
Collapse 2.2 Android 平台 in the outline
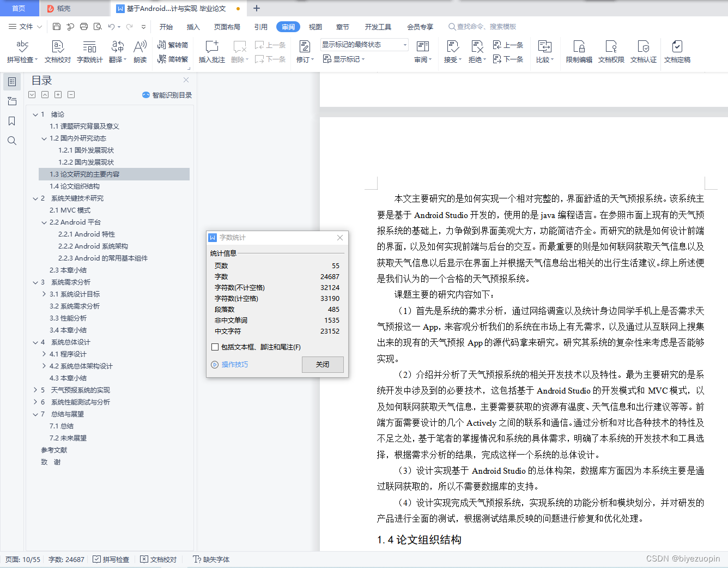click(x=44, y=222)
